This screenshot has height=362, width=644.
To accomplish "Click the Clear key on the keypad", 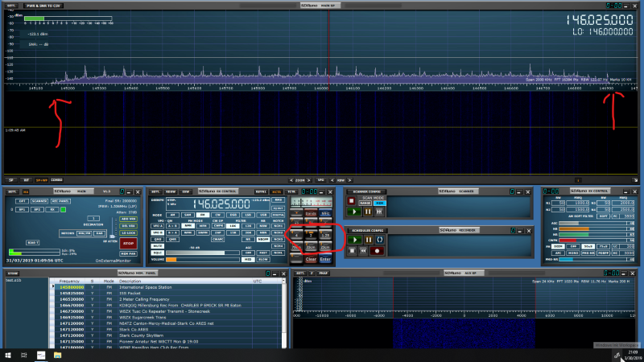I will click(x=311, y=259).
